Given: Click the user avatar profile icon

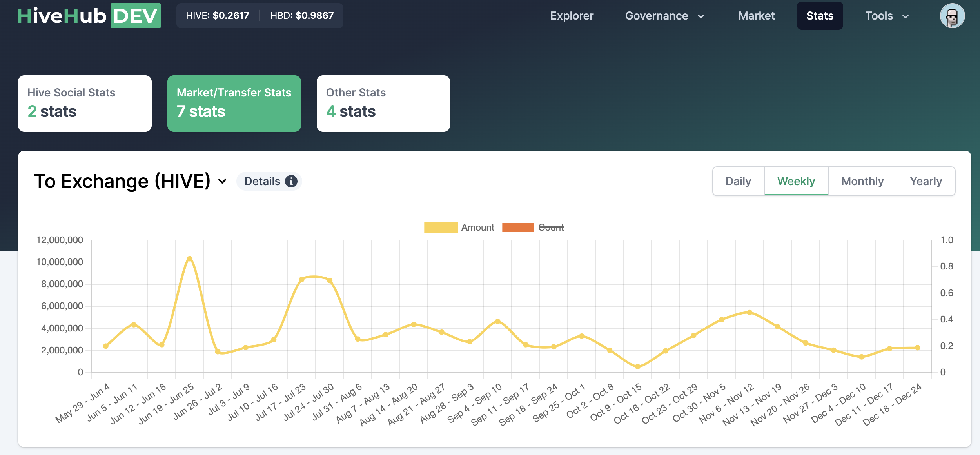Looking at the screenshot, I should [x=952, y=16].
